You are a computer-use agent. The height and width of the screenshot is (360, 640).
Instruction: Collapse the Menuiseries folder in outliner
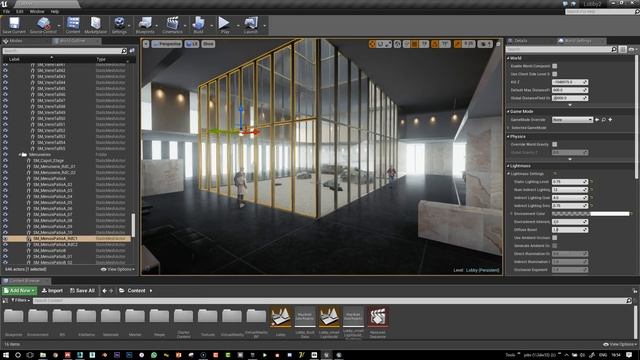pyautogui.click(x=19, y=155)
